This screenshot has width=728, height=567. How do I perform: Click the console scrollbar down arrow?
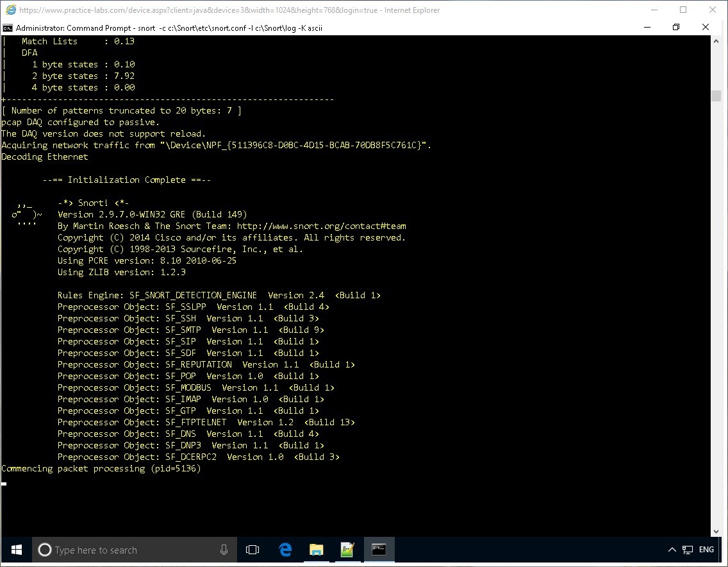(x=716, y=531)
